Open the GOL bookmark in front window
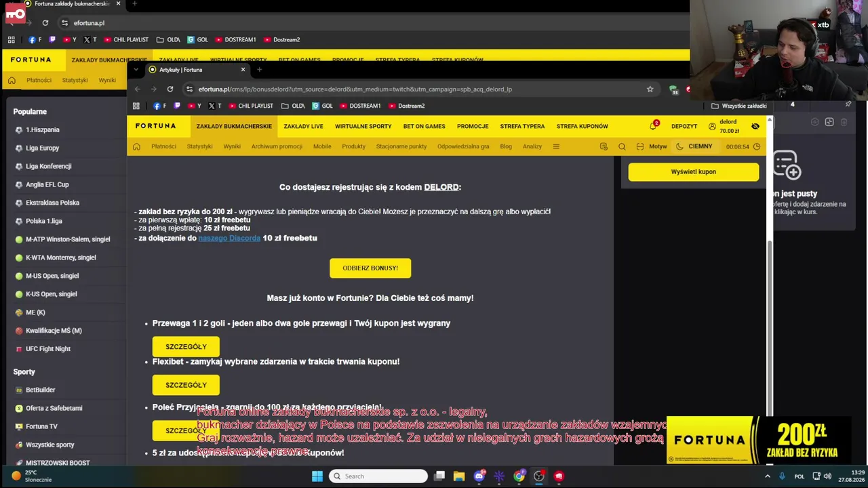The width and height of the screenshot is (868, 488). [322, 106]
